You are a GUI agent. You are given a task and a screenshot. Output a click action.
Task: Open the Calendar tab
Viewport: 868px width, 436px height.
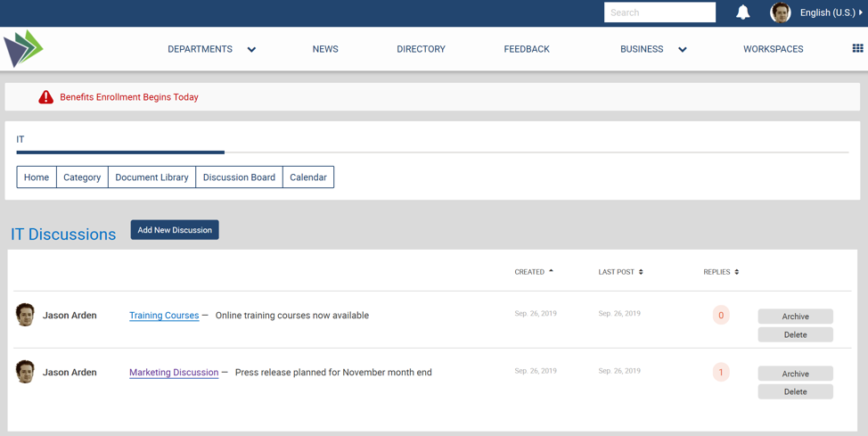[308, 177]
